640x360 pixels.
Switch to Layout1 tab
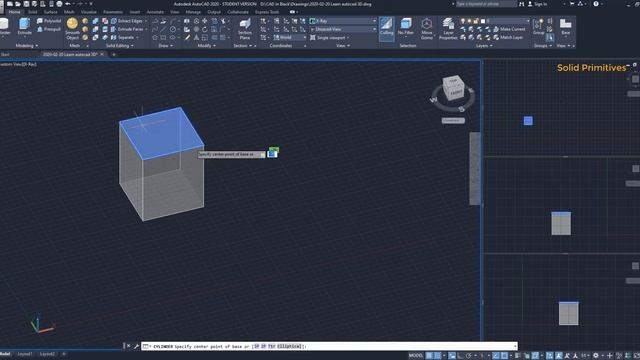tap(25, 354)
